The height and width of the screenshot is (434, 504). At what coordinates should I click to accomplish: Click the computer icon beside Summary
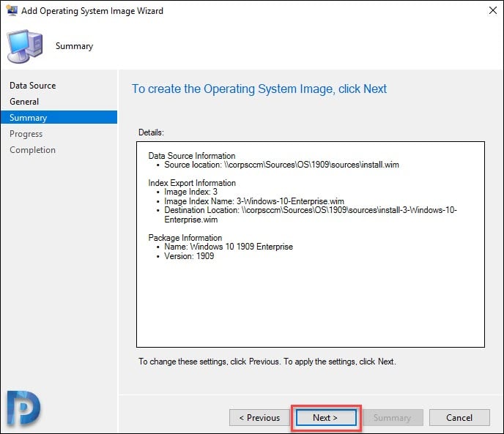point(25,46)
